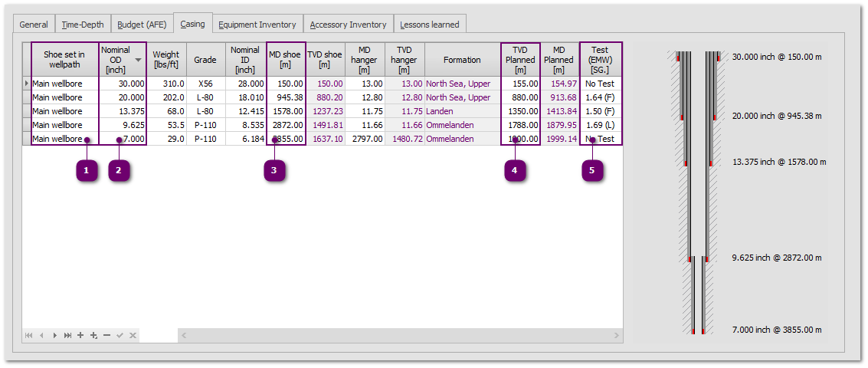868x368 pixels.
Task: Click the MD shoe column header
Action: (x=285, y=60)
